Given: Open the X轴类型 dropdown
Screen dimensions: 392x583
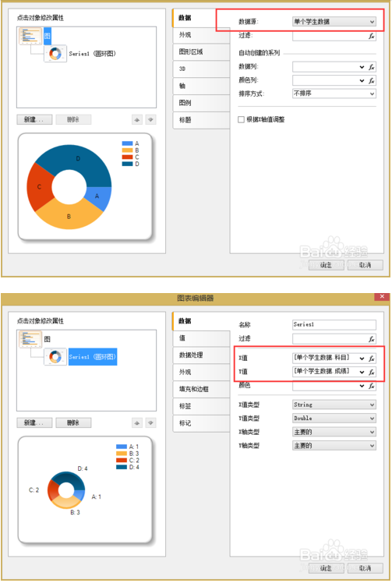Looking at the screenshot, I should point(334,432).
